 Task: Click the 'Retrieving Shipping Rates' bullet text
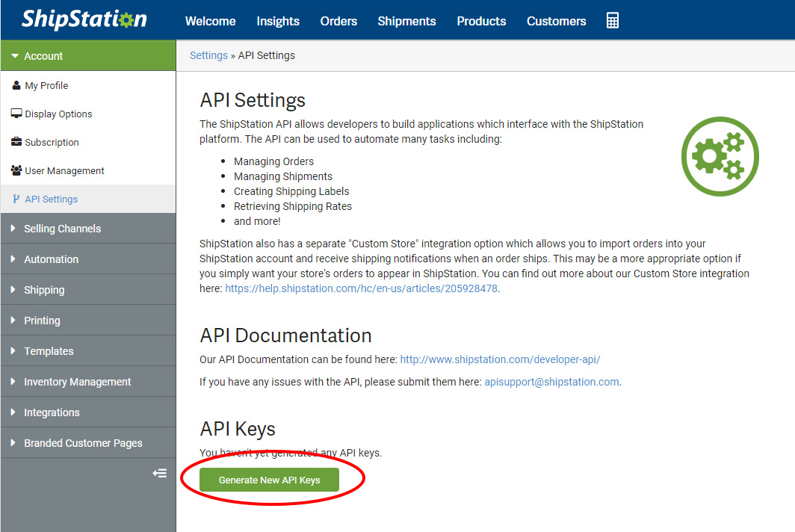pyautogui.click(x=293, y=206)
